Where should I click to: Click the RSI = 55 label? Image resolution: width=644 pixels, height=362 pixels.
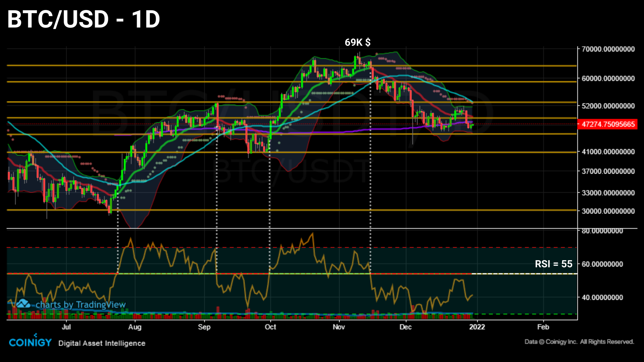coord(553,264)
